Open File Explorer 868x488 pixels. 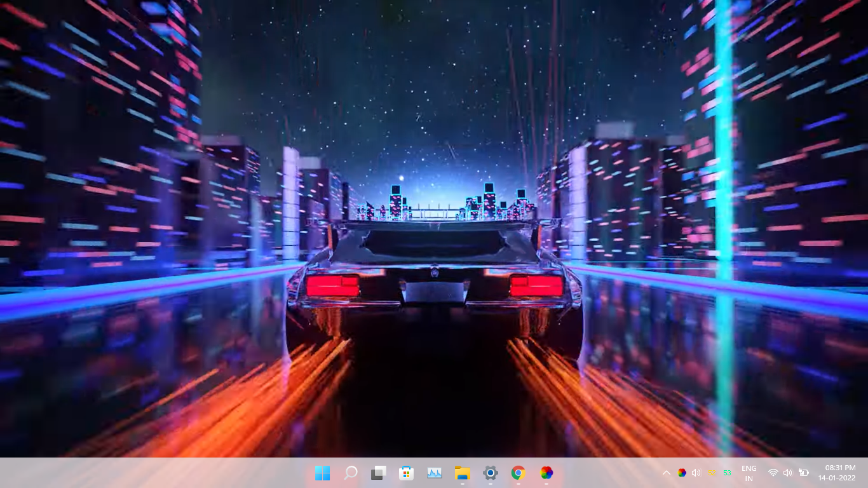pos(462,473)
